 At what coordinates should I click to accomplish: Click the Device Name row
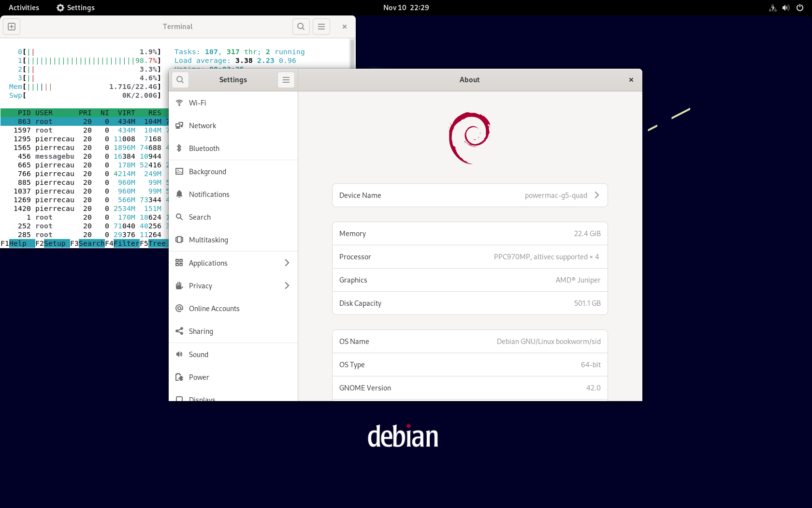point(470,195)
